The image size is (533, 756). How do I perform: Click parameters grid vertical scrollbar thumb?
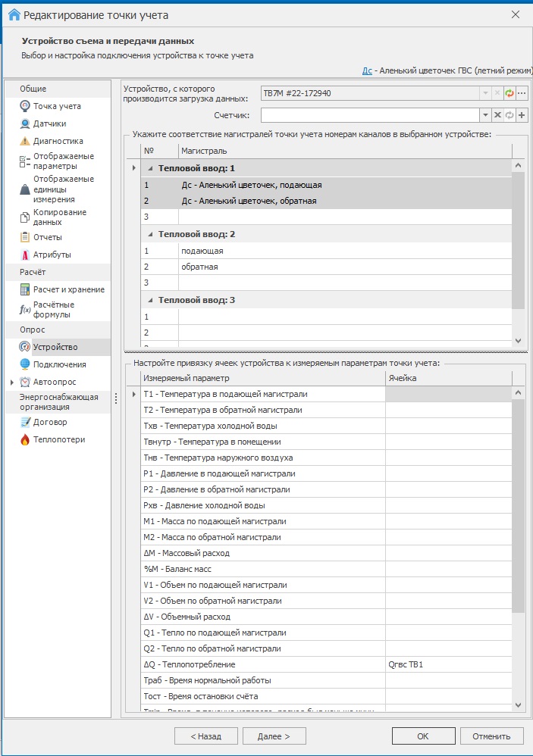(x=518, y=506)
